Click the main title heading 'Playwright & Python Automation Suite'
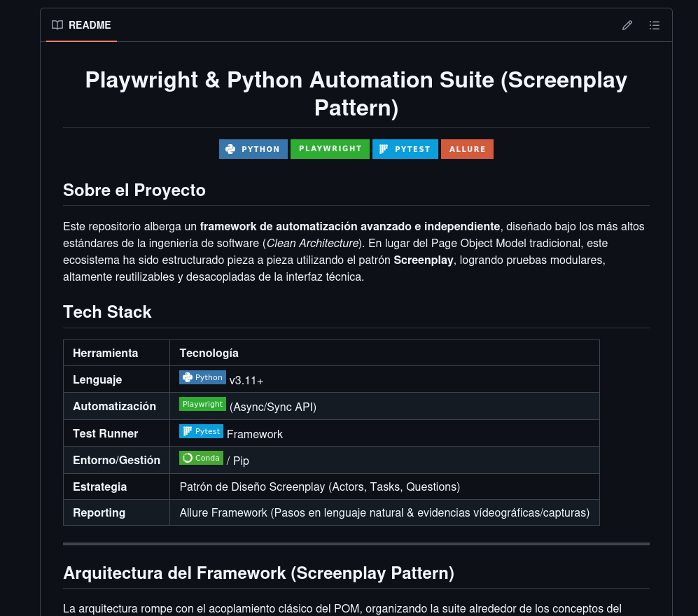 coord(356,94)
